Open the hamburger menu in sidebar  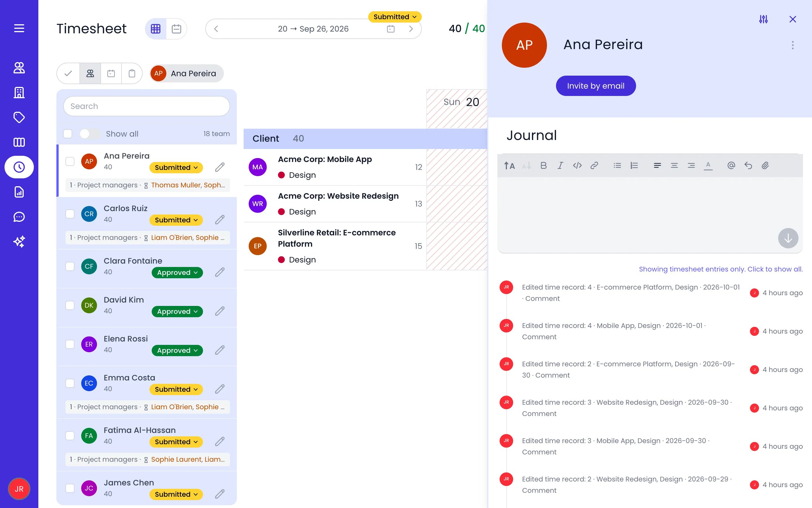(19, 29)
